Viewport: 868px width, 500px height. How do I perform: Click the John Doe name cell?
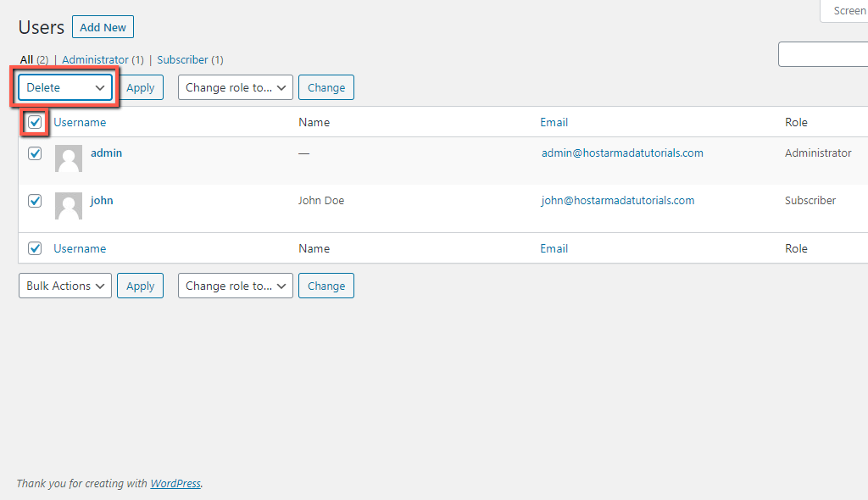(321, 201)
